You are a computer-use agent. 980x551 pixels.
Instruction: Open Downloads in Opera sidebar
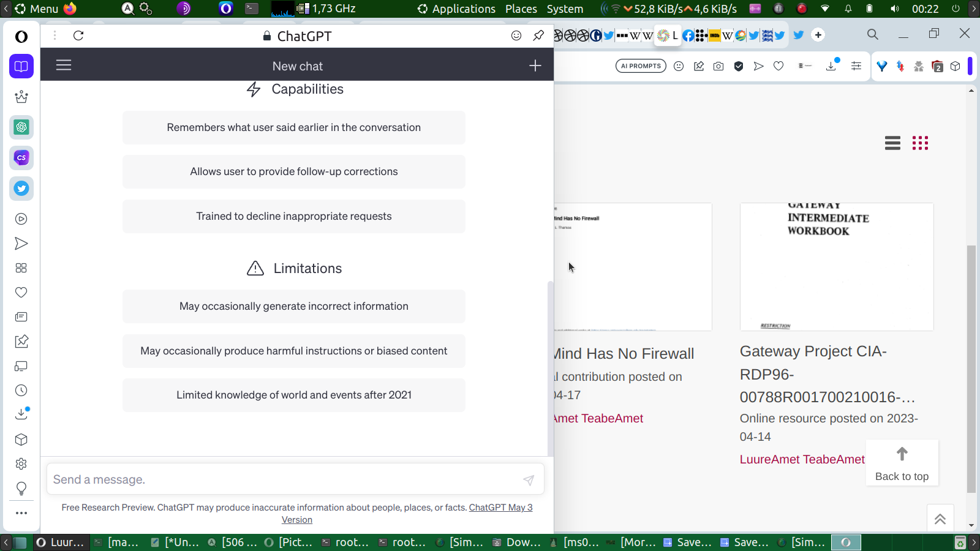point(21,414)
